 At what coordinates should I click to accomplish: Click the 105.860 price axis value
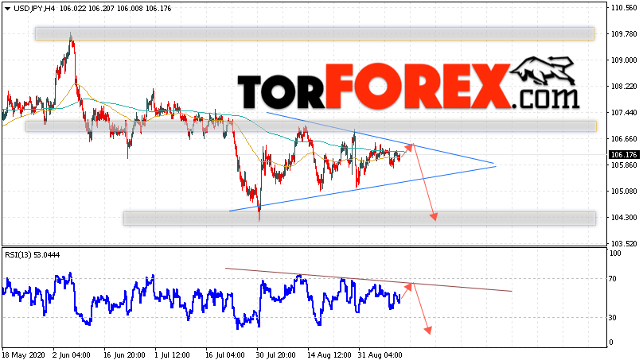coord(624,165)
